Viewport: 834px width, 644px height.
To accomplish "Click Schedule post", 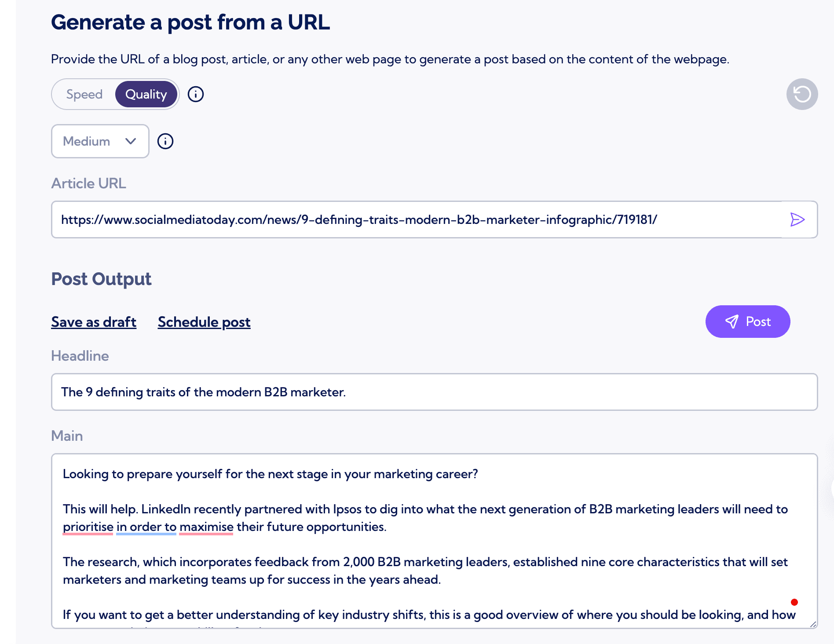I will (204, 322).
